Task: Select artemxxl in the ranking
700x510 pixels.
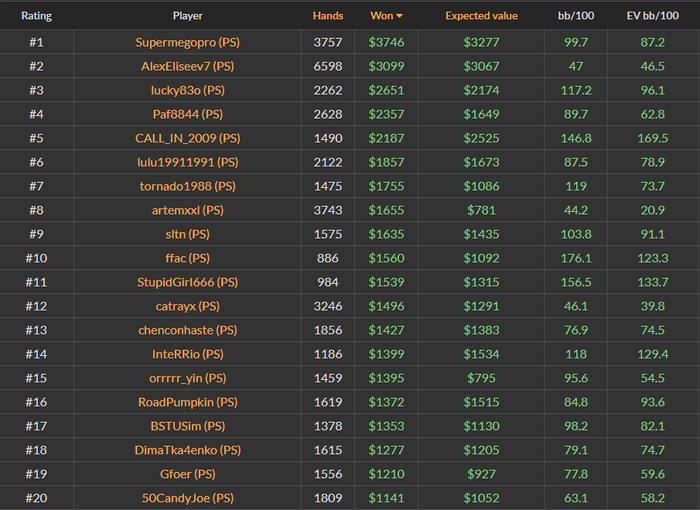Action: tap(187, 210)
